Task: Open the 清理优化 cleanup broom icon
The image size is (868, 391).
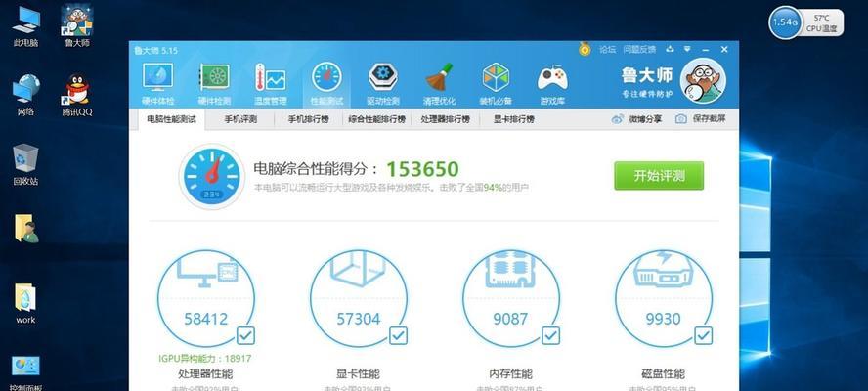Action: 439,84
